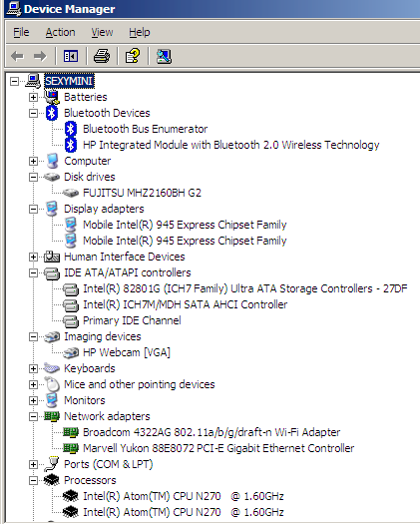This screenshot has width=420, height=524.
Task: Click the Print toolbar icon
Action: (x=102, y=56)
